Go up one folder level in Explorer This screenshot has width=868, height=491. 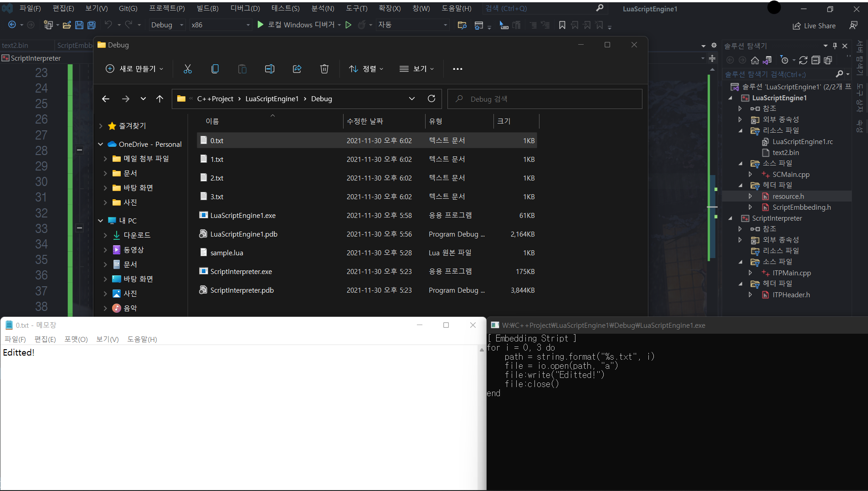coord(159,98)
